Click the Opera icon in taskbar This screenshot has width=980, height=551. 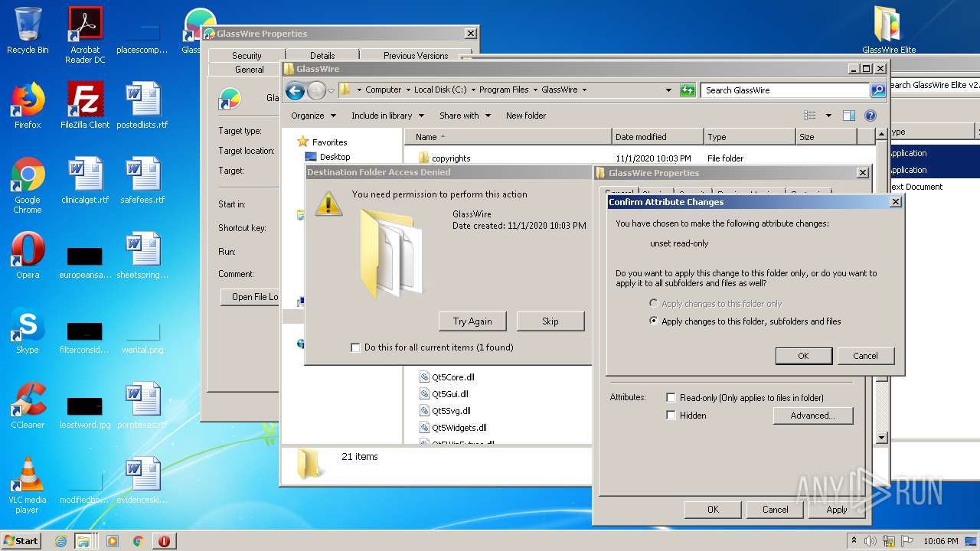pyautogui.click(x=164, y=541)
